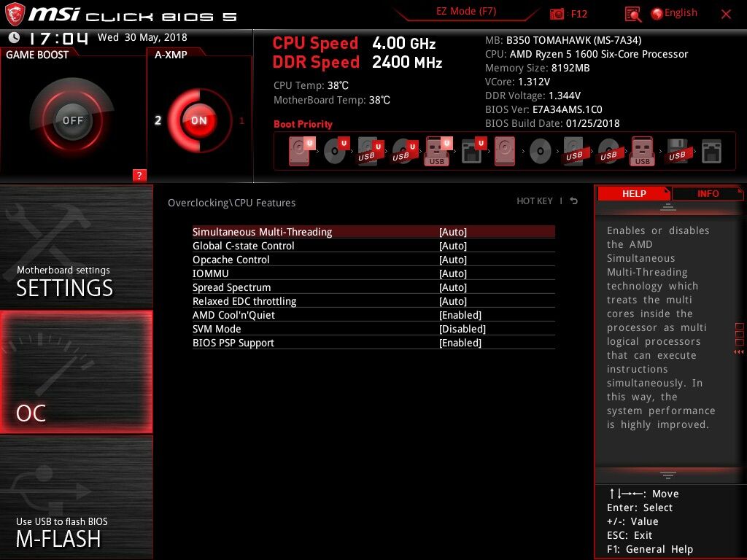Click the CPU Speed 4.00 GHz readout
The image size is (747, 560).
pyautogui.click(x=354, y=43)
